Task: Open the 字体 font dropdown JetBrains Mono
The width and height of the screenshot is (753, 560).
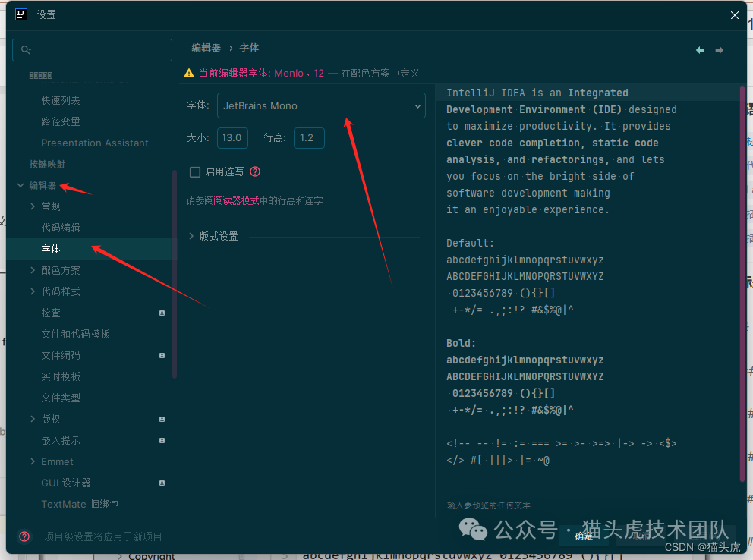Action: click(321, 105)
